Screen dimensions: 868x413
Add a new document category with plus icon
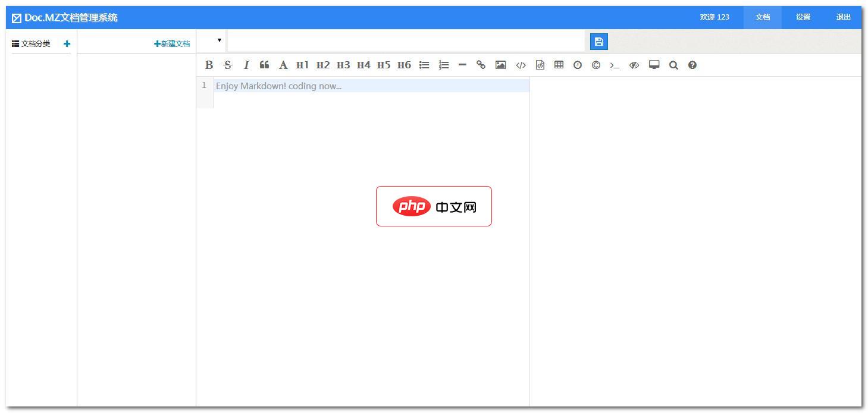coord(67,43)
